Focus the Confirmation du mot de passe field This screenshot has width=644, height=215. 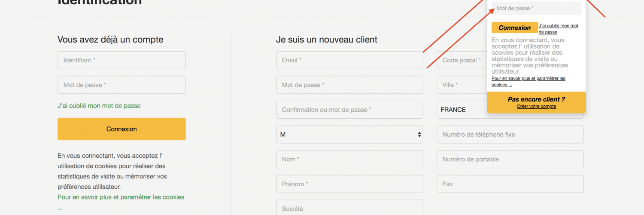(349, 110)
